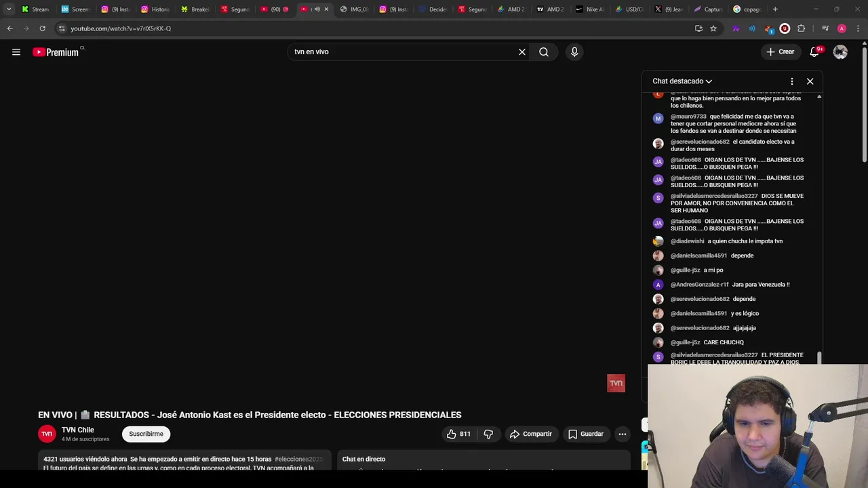
Task: Open the YouTube account avatar menu
Action: pos(840,52)
